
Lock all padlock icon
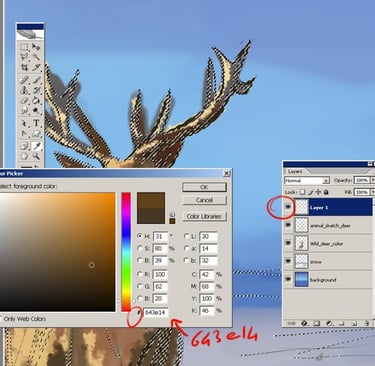326,192
